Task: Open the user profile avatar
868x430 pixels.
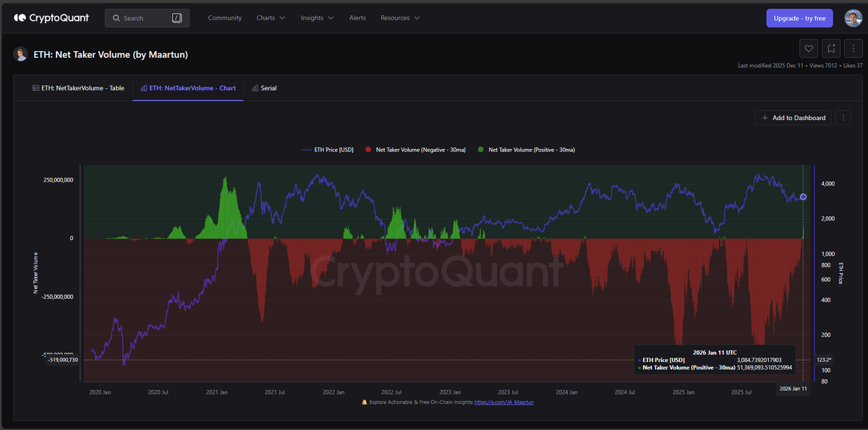Action: coord(854,18)
